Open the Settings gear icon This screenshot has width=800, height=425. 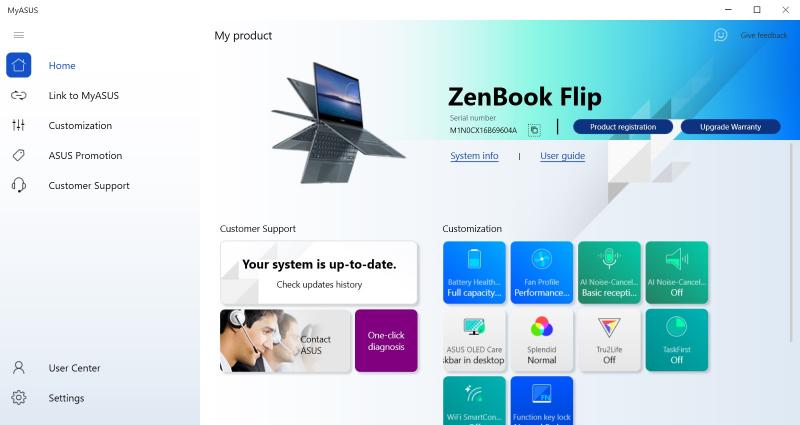[18, 397]
